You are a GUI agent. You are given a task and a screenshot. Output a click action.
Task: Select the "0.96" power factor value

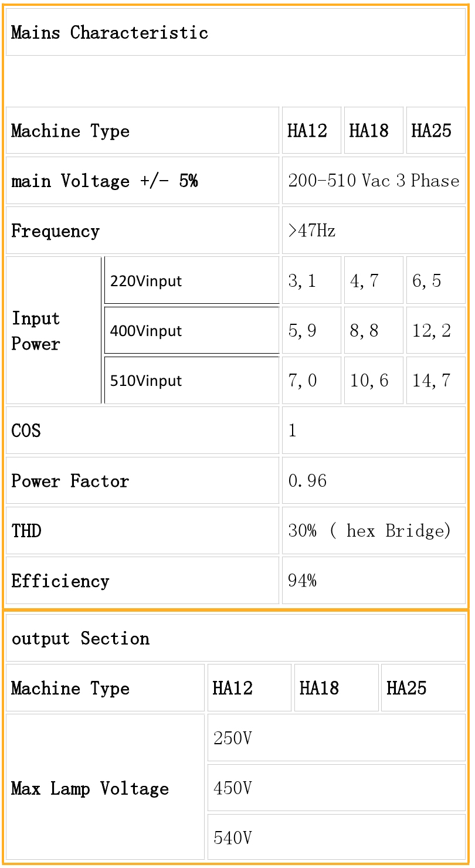click(x=374, y=481)
